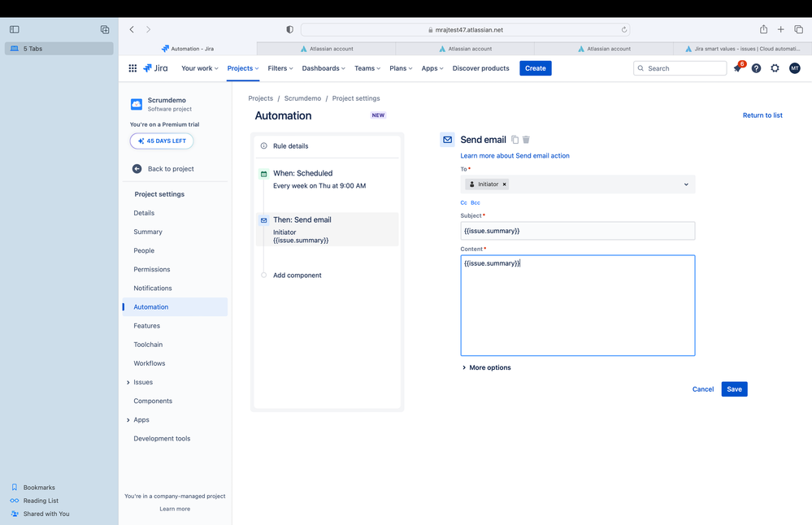Screen dimensions: 812x525
Task: Cancel the Send email edit
Action: pos(703,389)
